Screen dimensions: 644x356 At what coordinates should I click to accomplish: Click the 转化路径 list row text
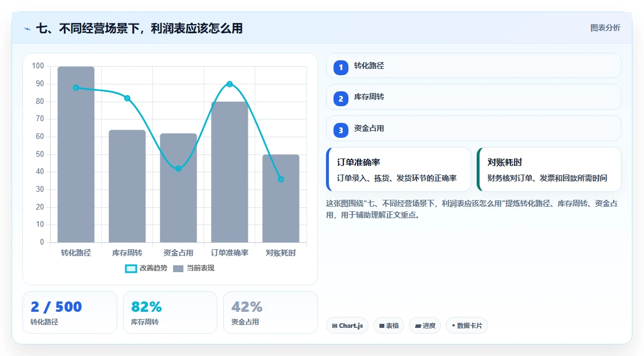(369, 65)
